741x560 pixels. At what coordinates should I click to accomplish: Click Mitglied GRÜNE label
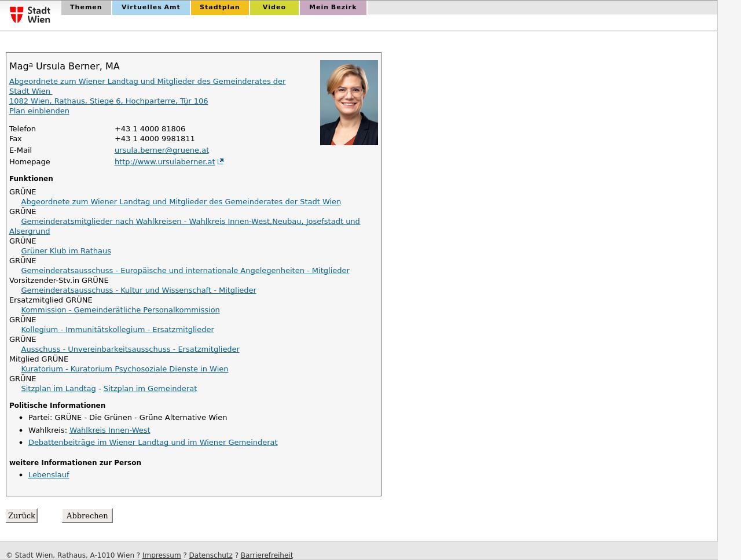tap(39, 359)
